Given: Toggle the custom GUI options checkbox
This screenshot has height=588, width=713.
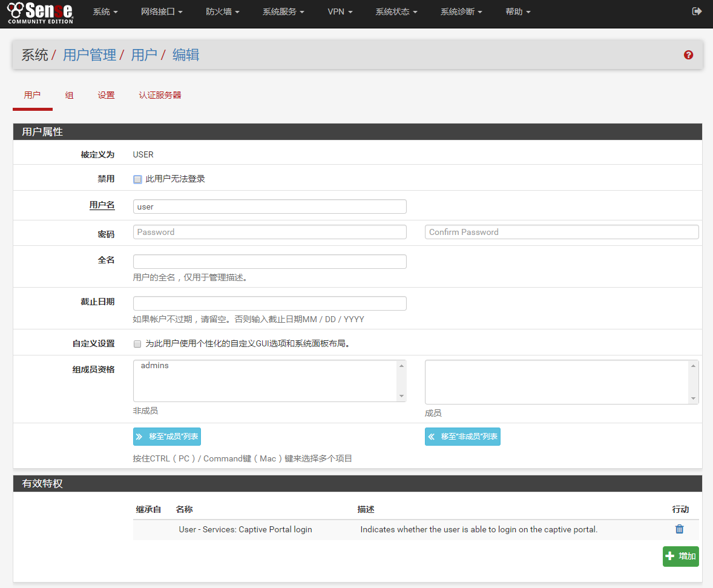Looking at the screenshot, I should tap(137, 344).
